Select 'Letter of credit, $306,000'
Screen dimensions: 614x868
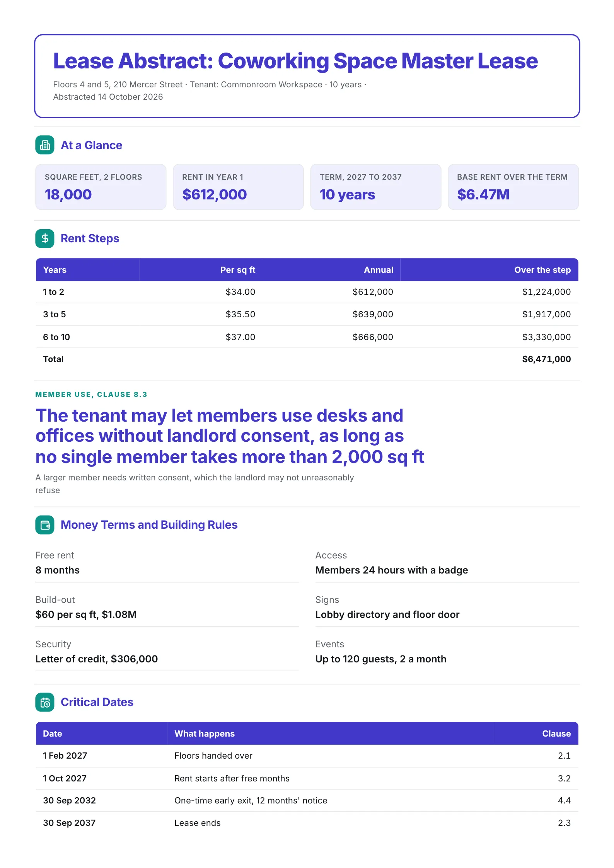[97, 659]
